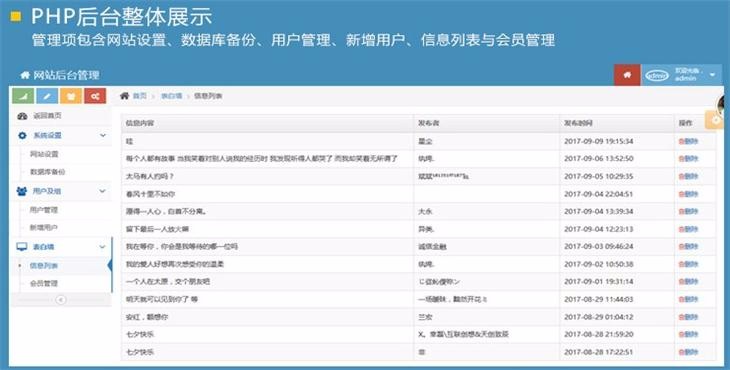Screen dimensions: 730x370
Task: Collapse the 用户及组 menu chevron
Action: coord(103,191)
